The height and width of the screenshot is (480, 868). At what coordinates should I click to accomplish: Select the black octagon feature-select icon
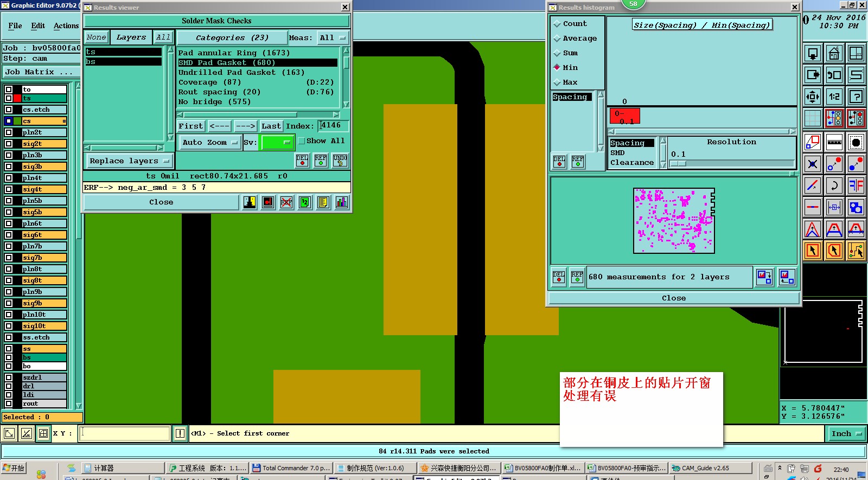point(856,143)
